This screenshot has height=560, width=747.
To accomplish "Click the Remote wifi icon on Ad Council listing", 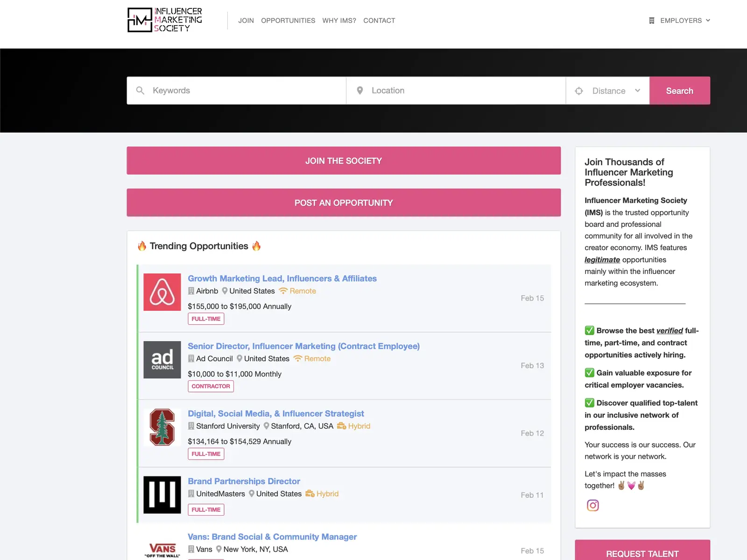I will 298,358.
